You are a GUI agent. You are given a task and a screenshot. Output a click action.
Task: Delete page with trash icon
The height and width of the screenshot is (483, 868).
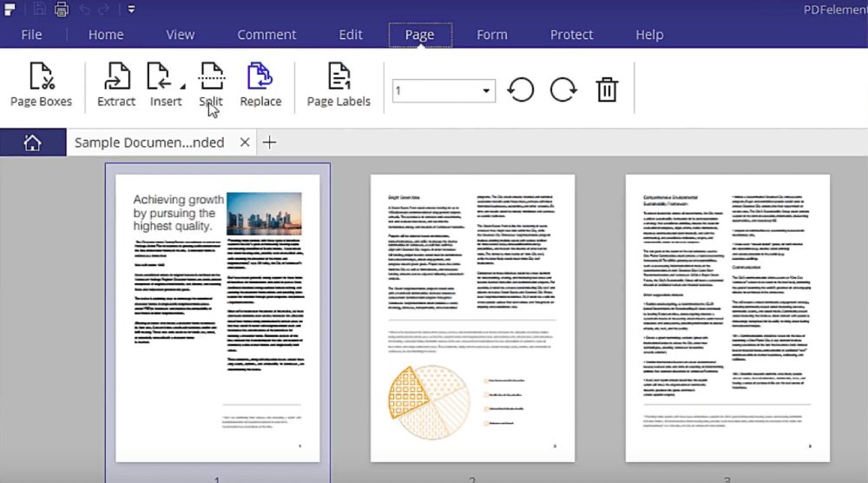click(607, 89)
